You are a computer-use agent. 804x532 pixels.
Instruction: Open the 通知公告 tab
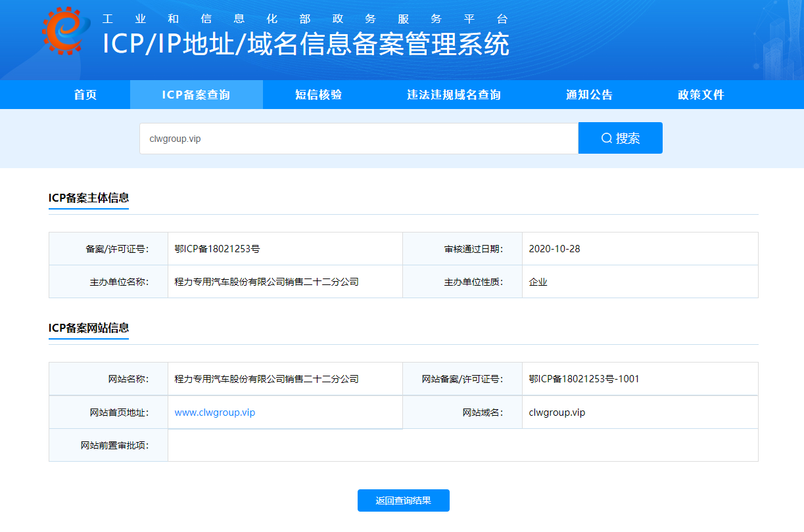[589, 95]
